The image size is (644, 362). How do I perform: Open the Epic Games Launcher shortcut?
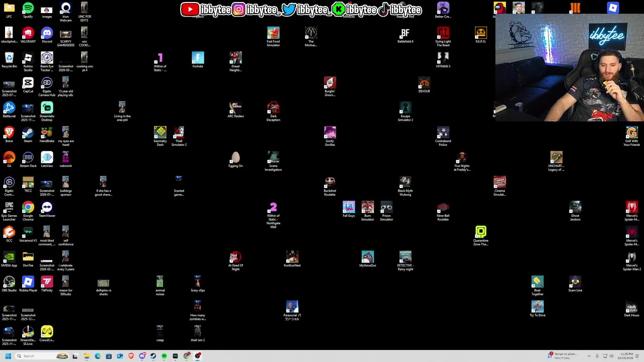(x=9, y=212)
